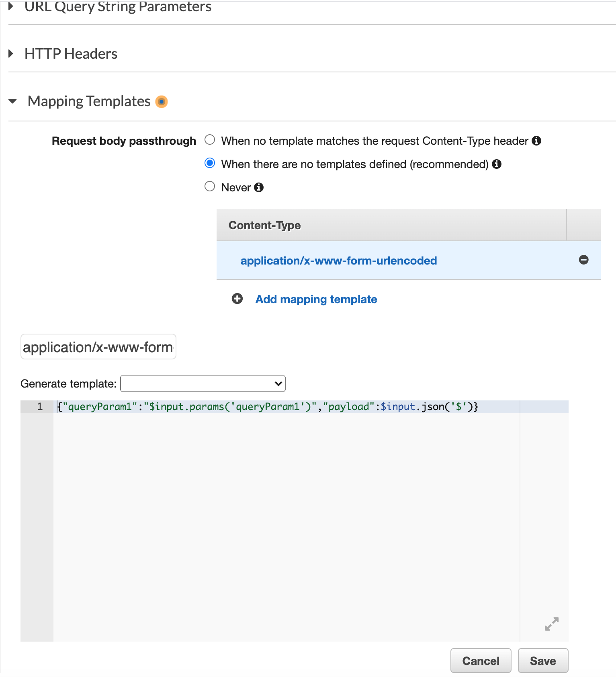
Task: Collapse the Mapping Templates section
Action: pyautogui.click(x=12, y=101)
